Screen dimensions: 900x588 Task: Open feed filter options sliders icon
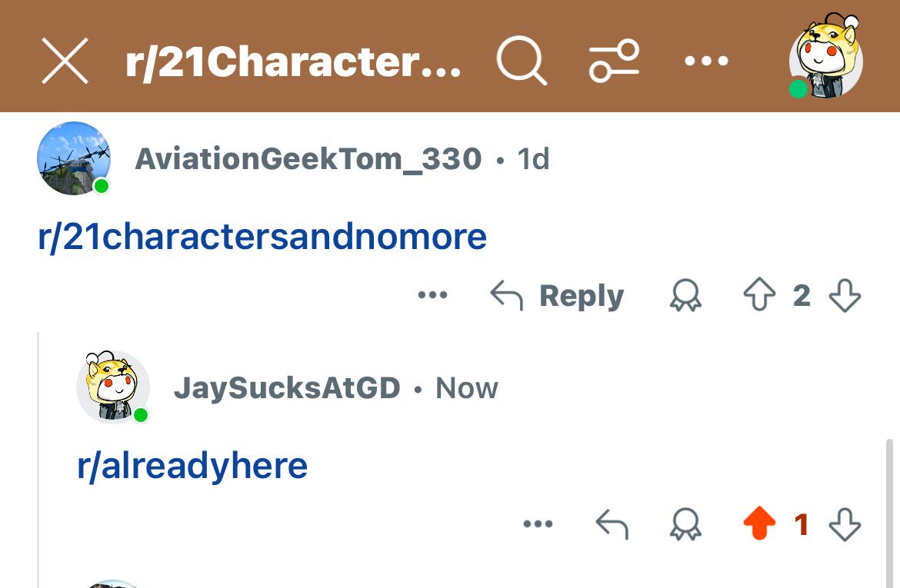point(614,61)
